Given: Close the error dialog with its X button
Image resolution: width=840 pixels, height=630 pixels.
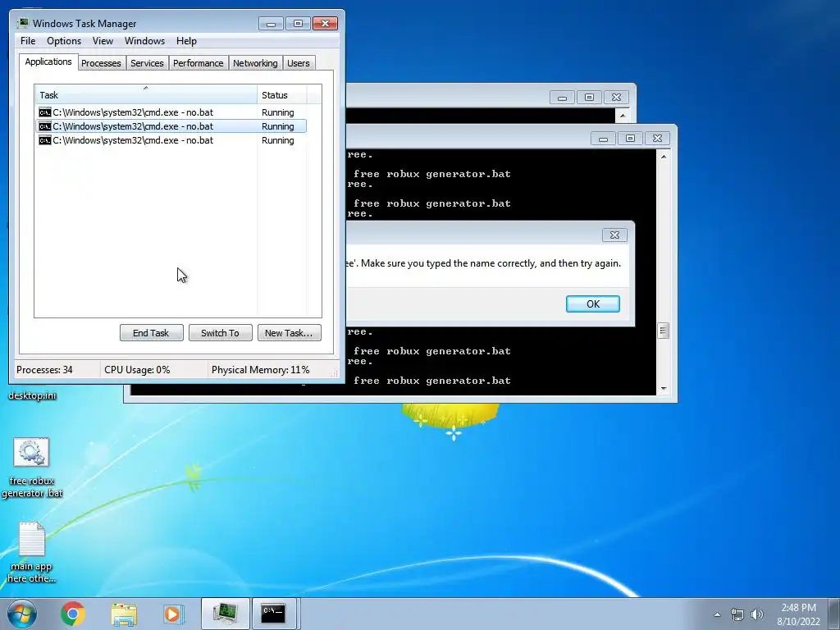Looking at the screenshot, I should 614,235.
